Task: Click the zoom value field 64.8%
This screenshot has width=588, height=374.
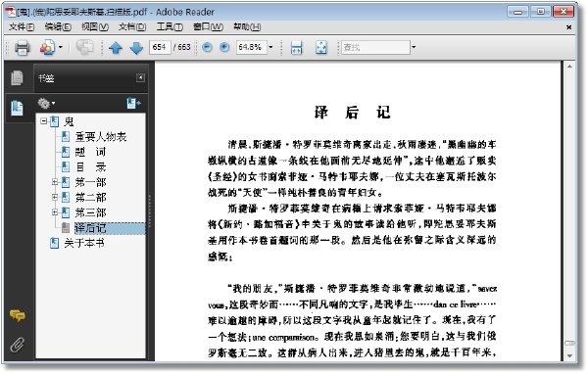Action: (x=251, y=47)
